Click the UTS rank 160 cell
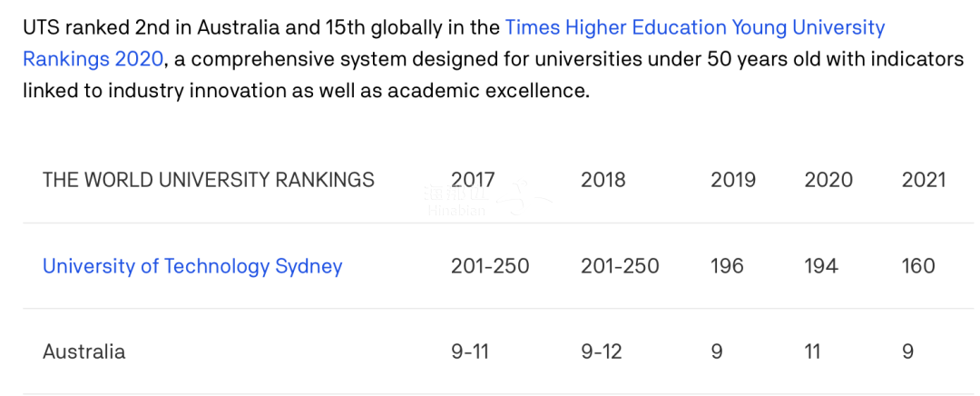Screen dimensions: 980x396 click(918, 266)
